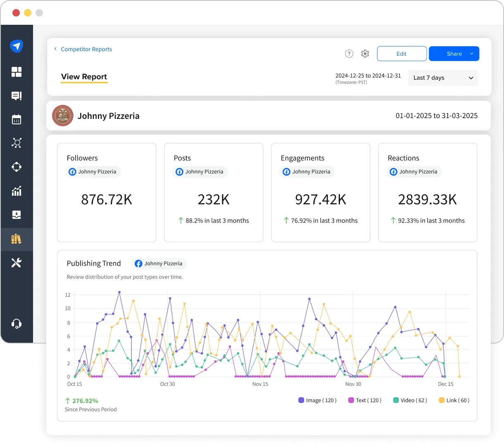Click Facebook icon in Engagements card

click(286, 172)
